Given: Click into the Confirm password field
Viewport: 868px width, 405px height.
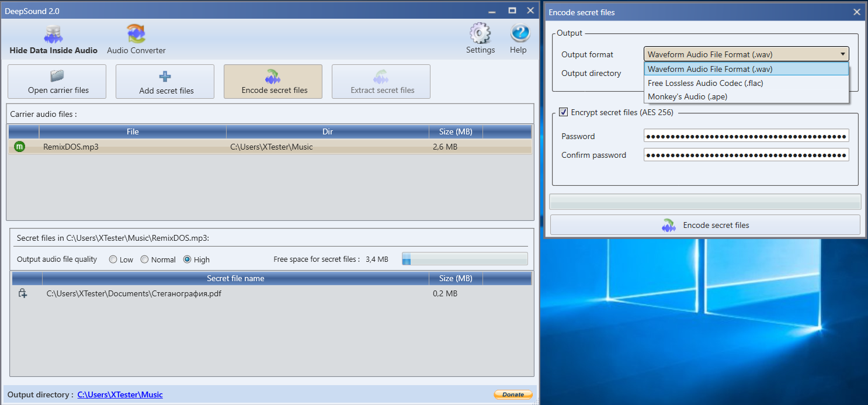Looking at the screenshot, I should point(746,155).
